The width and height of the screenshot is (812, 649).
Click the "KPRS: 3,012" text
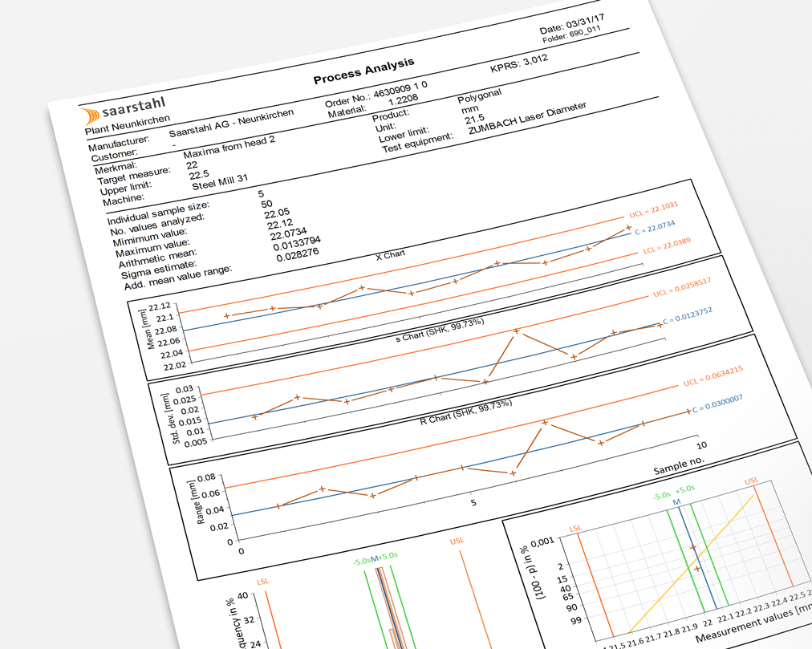click(519, 63)
